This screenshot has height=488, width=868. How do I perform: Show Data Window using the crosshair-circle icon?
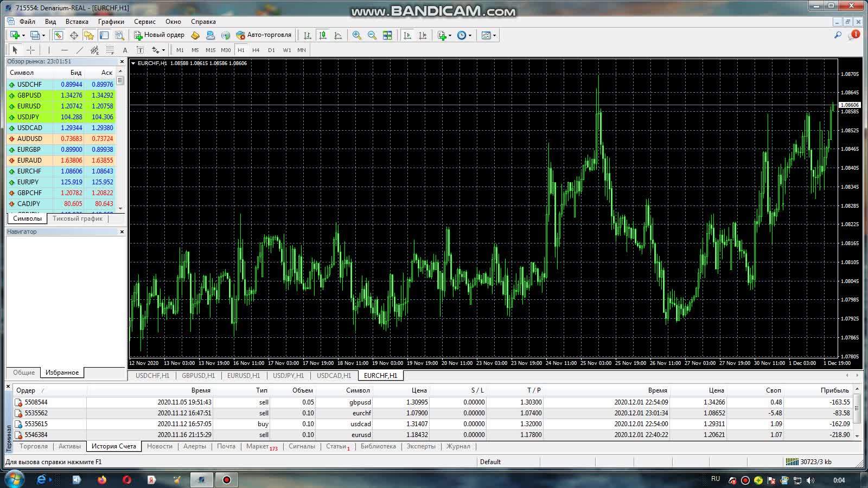click(x=74, y=35)
